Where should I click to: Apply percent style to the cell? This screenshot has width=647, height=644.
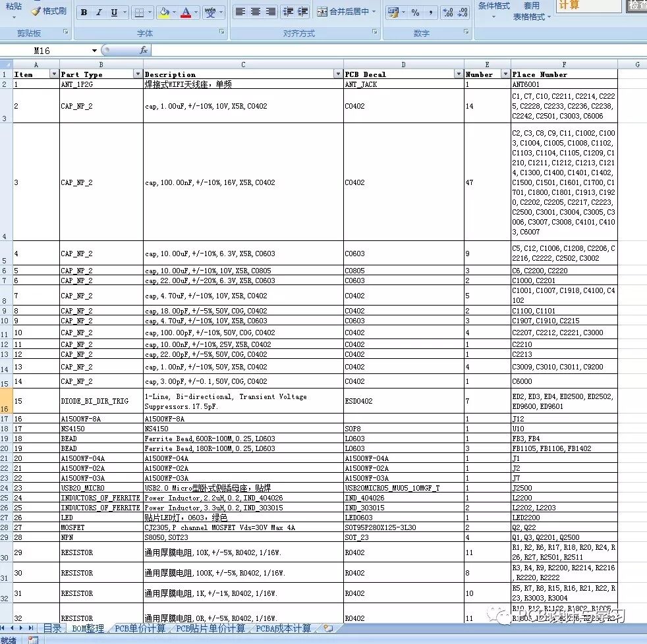click(415, 13)
